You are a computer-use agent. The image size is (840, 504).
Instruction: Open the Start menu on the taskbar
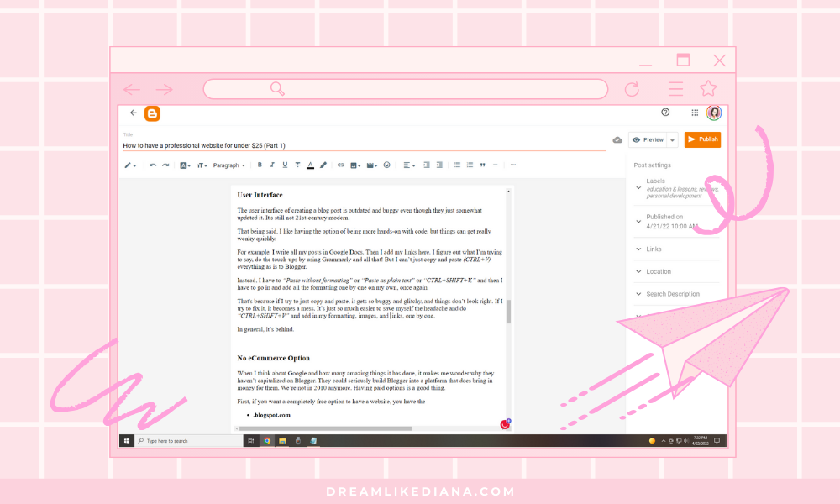click(x=127, y=440)
